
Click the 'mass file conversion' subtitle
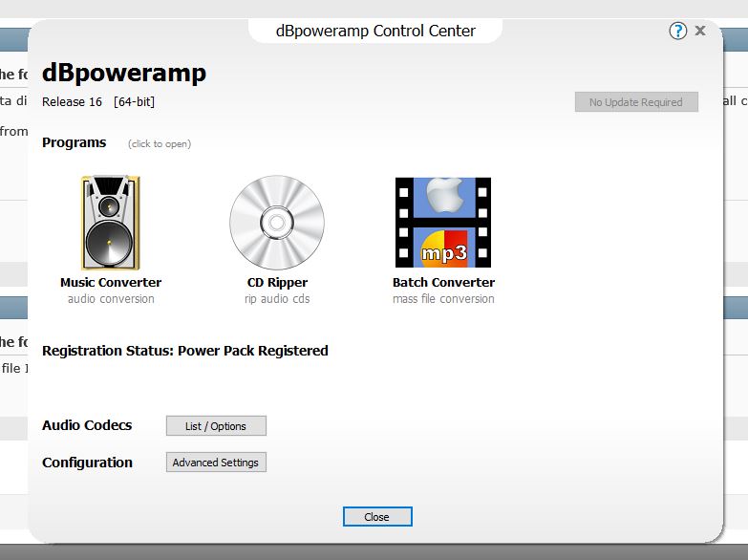tap(443, 299)
